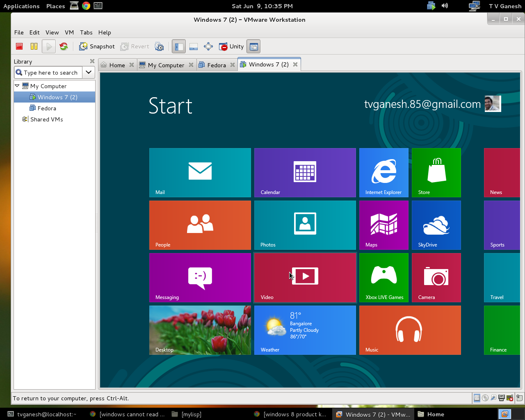525x420 pixels.
Task: Switch to the Fedora tab
Action: pyautogui.click(x=216, y=65)
